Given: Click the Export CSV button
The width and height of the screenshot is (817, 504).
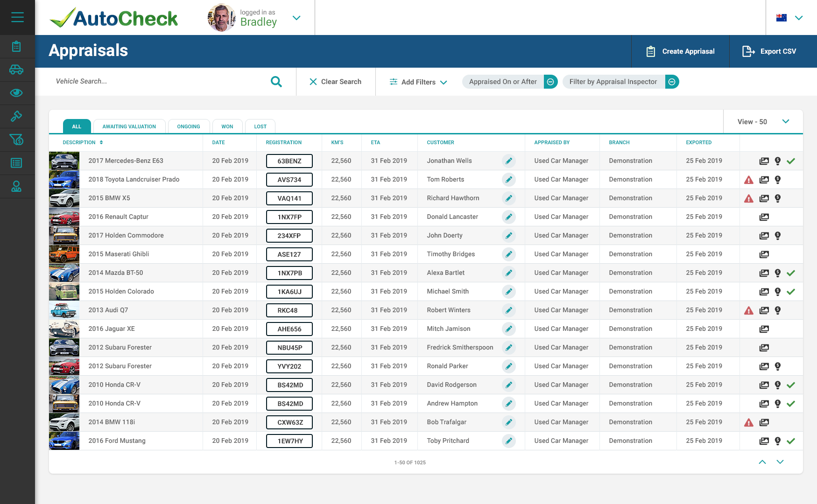Looking at the screenshot, I should [773, 51].
